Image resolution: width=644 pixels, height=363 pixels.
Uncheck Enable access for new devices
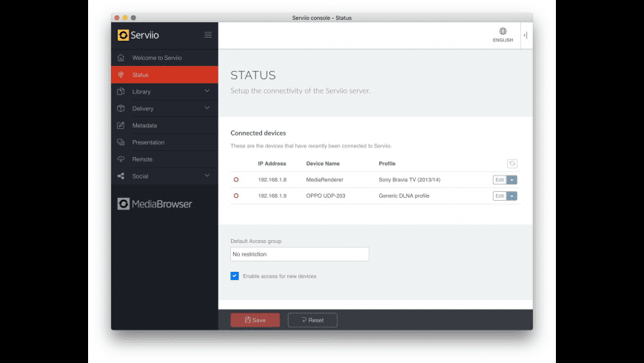click(235, 276)
